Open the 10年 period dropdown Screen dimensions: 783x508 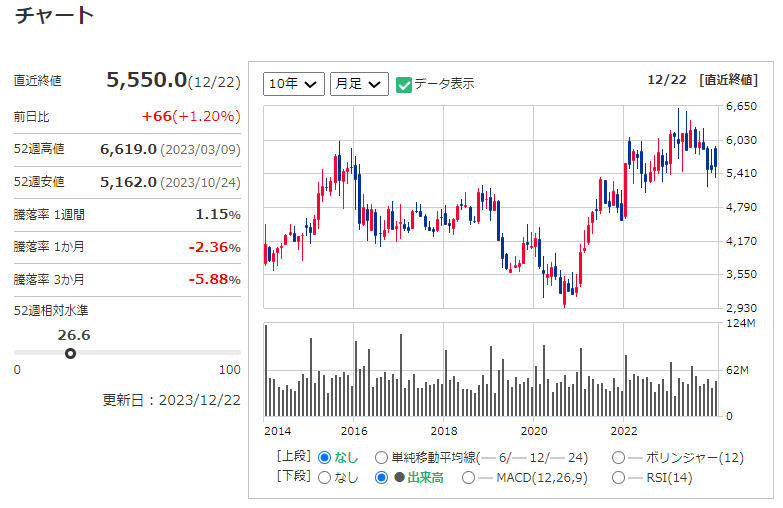click(294, 84)
